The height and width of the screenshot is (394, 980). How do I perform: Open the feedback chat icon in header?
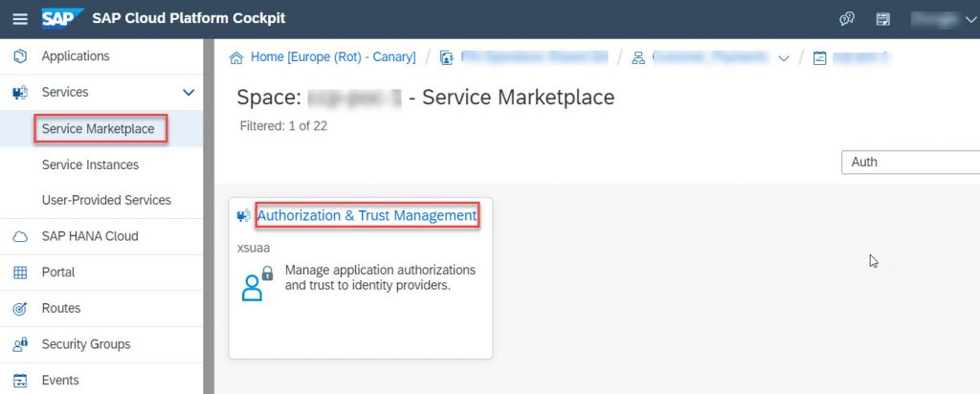coord(847,19)
